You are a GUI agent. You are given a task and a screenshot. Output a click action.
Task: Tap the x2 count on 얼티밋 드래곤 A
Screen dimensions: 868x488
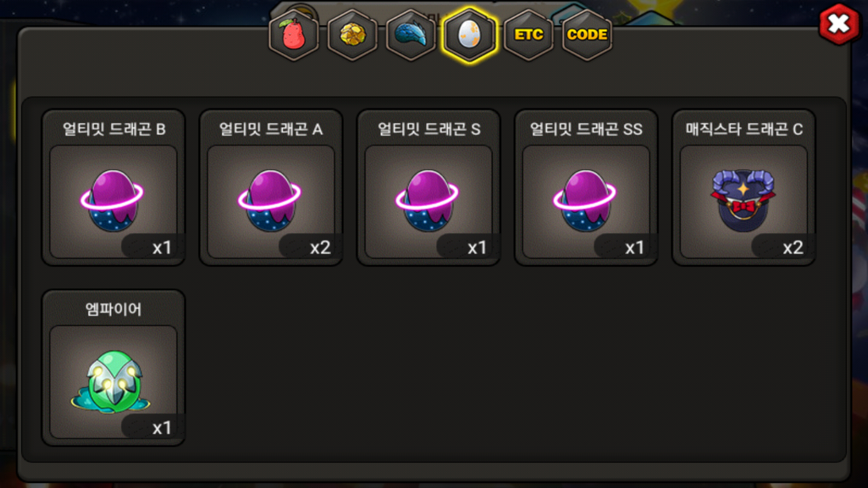coord(320,248)
